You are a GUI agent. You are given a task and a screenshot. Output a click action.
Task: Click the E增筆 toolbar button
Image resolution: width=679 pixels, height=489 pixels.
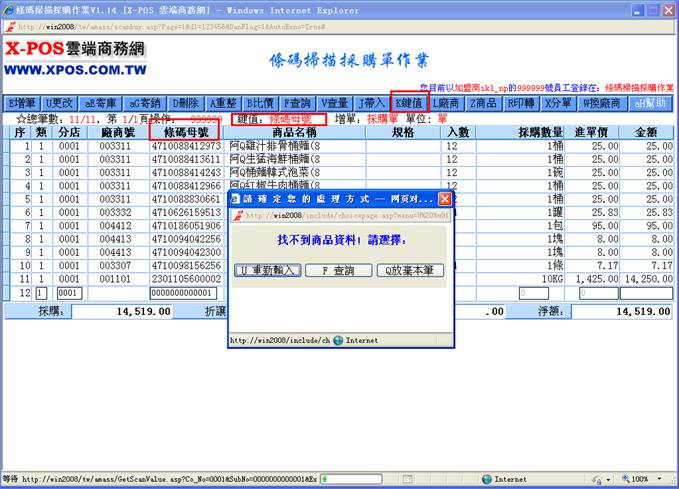(x=22, y=103)
